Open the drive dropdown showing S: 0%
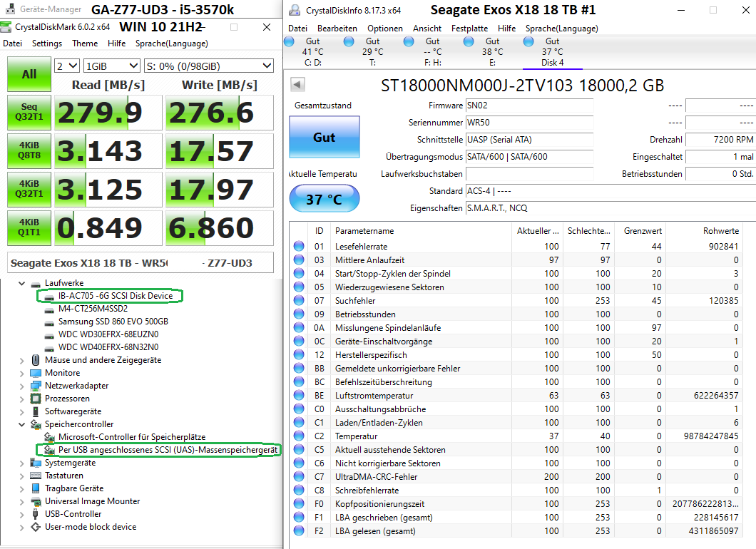756x549 pixels. [x=209, y=66]
